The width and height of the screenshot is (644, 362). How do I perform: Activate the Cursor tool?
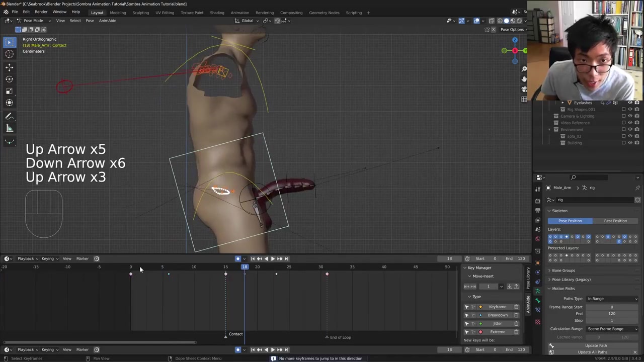click(x=9, y=54)
